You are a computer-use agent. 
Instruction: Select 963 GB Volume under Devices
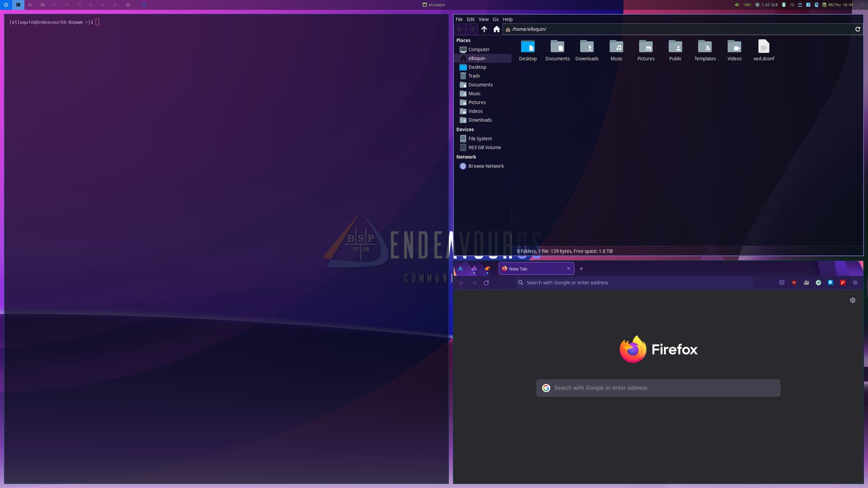(x=485, y=147)
